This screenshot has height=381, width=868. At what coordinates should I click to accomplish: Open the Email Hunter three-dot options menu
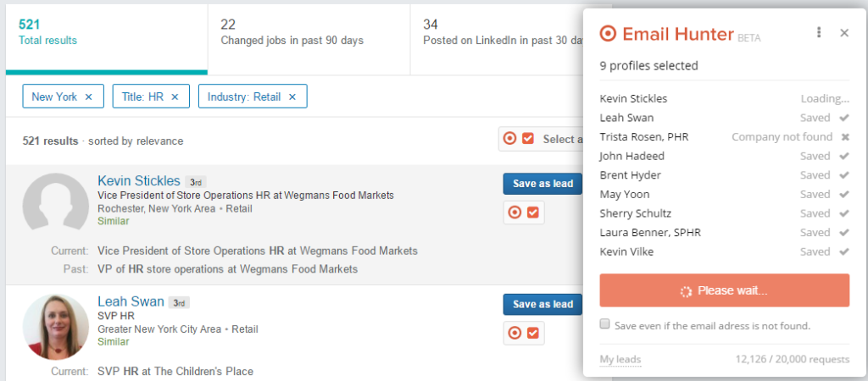(x=819, y=33)
